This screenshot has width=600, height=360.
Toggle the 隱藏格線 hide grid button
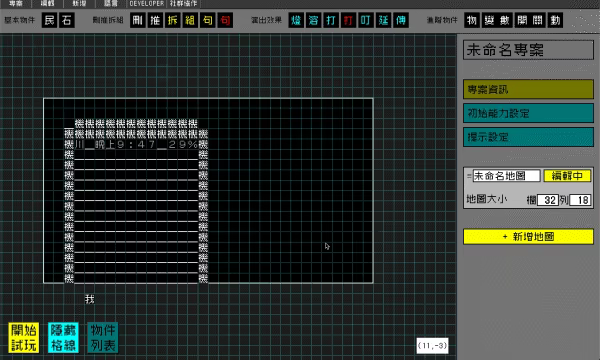[64, 337]
